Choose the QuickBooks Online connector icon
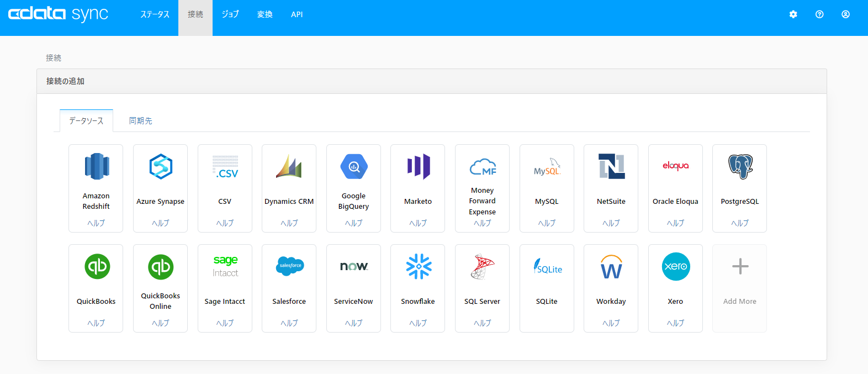868x374 pixels. pos(161,267)
